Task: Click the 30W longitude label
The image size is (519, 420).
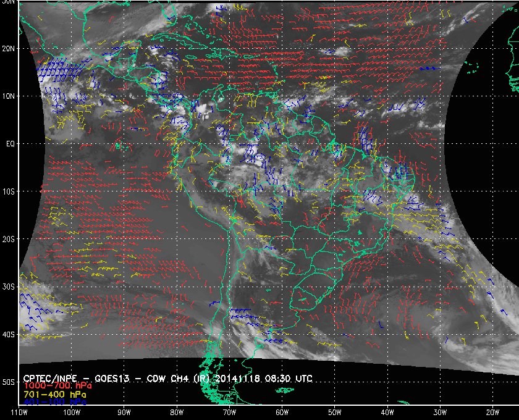Action: click(440, 413)
